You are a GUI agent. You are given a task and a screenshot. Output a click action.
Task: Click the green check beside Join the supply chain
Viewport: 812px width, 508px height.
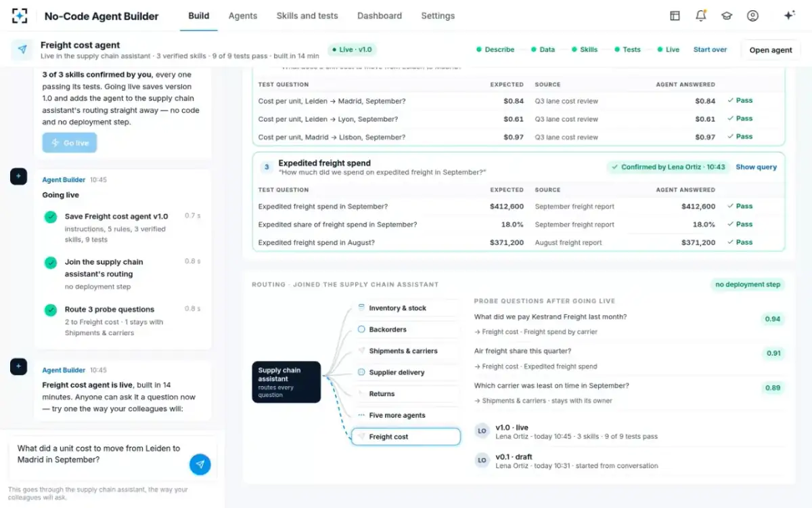[50, 262]
